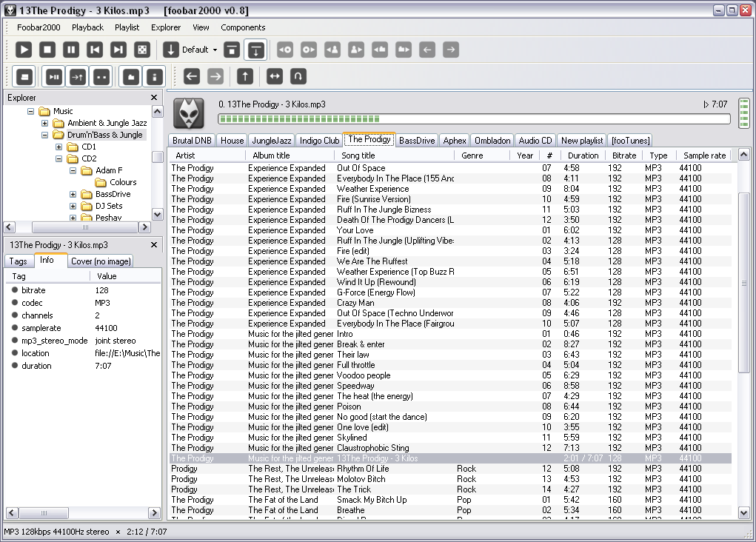This screenshot has height=542, width=756.
Task: Toggle the folder panel icon on the second toolbar
Action: click(130, 77)
